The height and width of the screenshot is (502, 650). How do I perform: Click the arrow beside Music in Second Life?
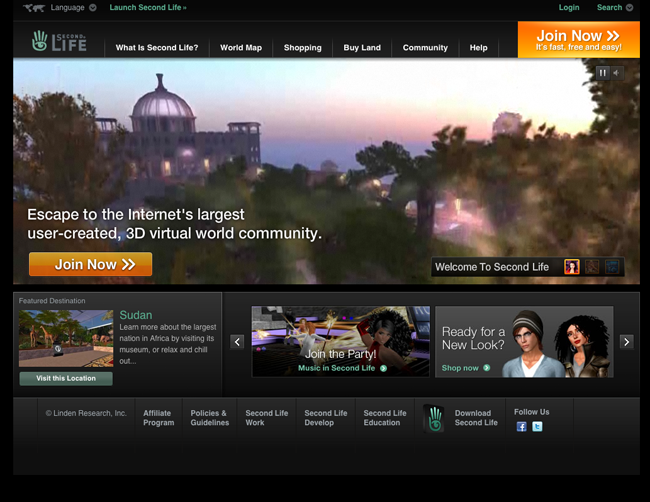point(383,368)
